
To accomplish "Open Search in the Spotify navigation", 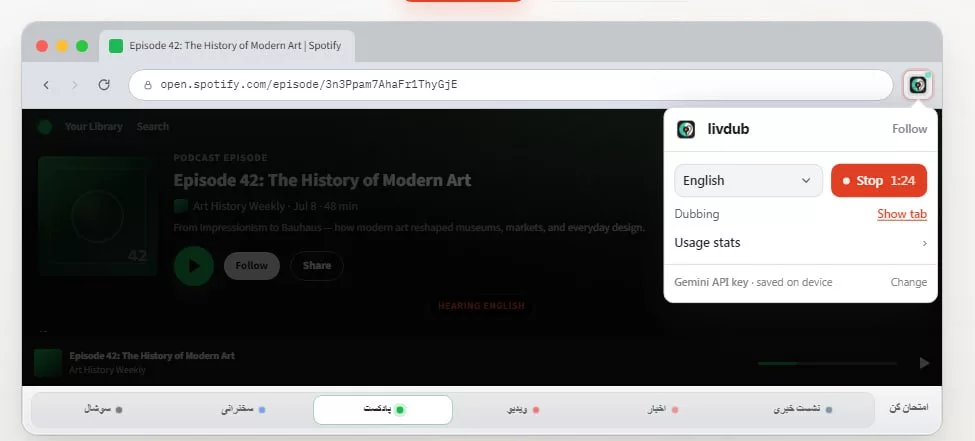I will click(x=153, y=126).
